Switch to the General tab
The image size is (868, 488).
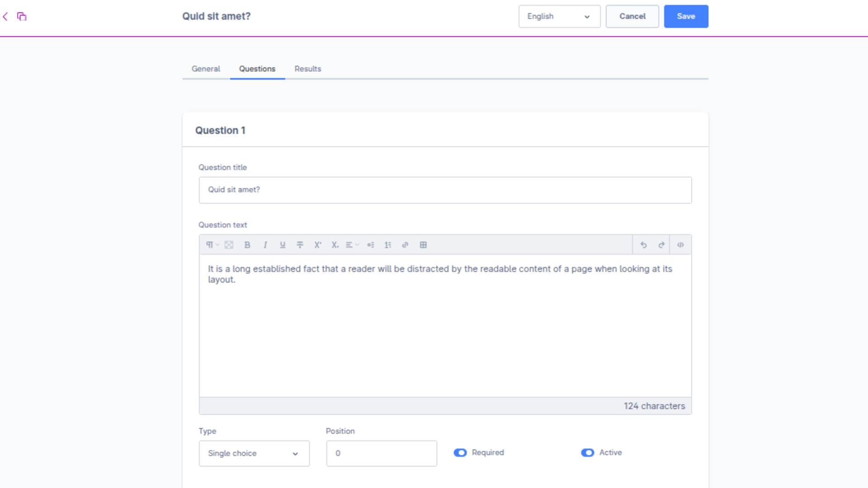point(206,69)
